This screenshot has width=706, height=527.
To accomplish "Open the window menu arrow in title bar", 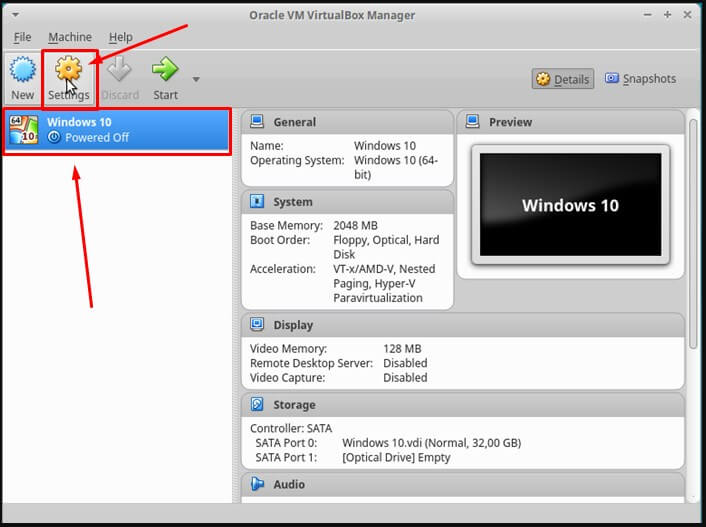I will [15, 15].
